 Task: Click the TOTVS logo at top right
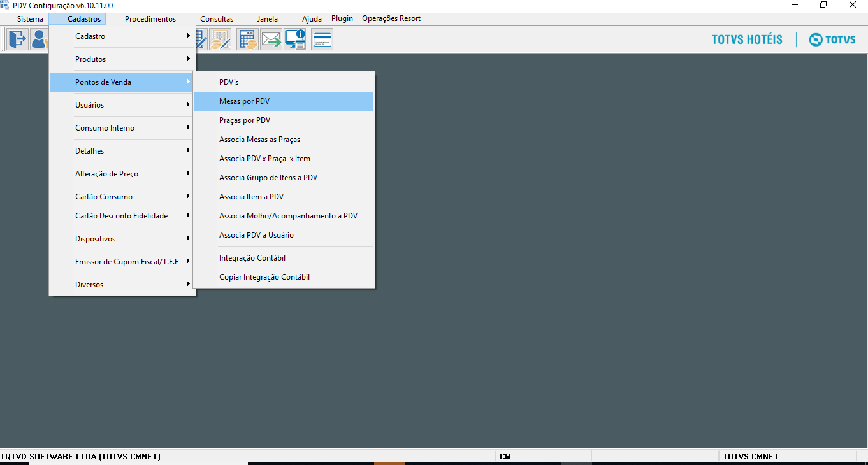point(832,39)
